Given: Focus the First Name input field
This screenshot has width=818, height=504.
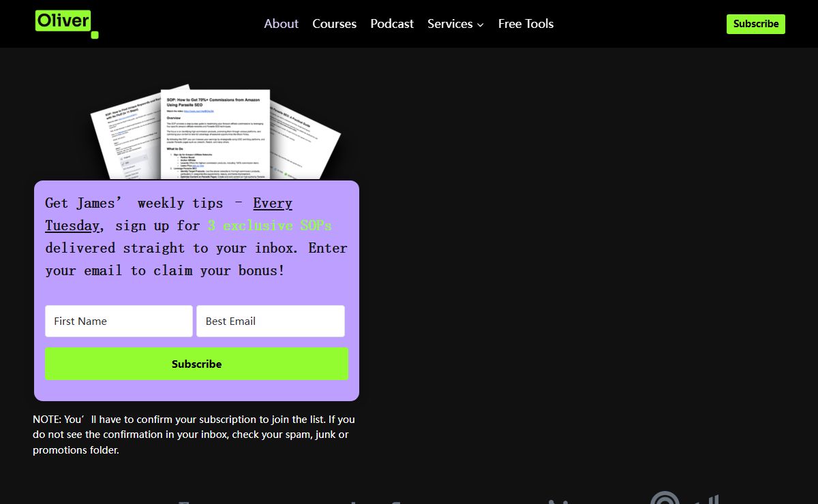Looking at the screenshot, I should [x=119, y=321].
